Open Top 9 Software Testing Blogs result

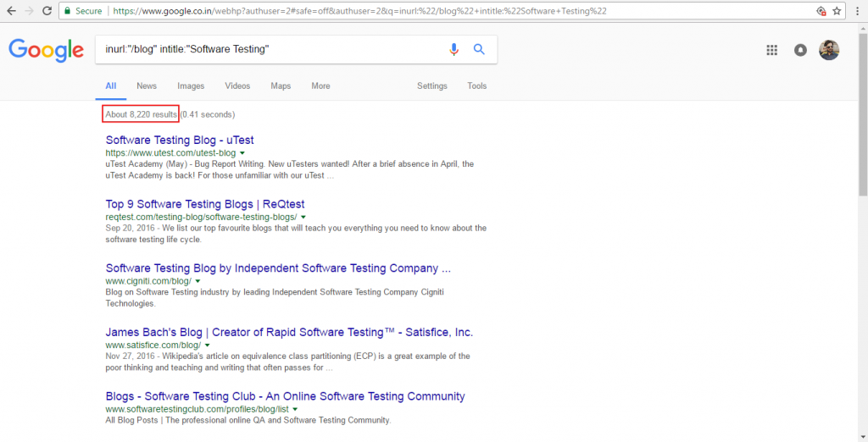[205, 204]
